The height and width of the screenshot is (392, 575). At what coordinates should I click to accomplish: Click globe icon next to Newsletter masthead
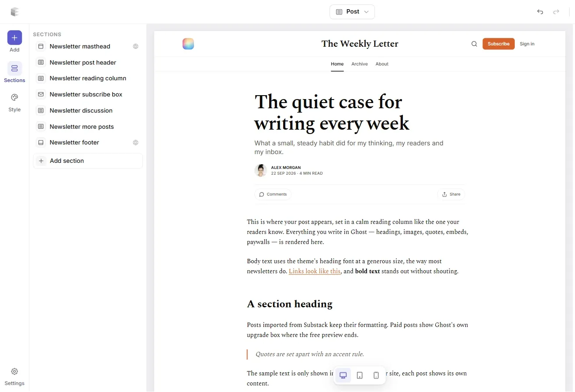click(x=136, y=46)
